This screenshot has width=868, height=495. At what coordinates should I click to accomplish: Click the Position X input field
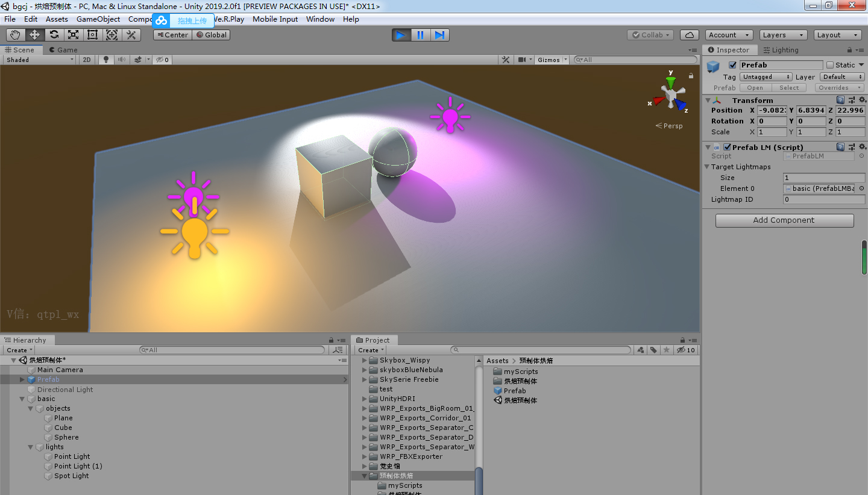pos(772,110)
